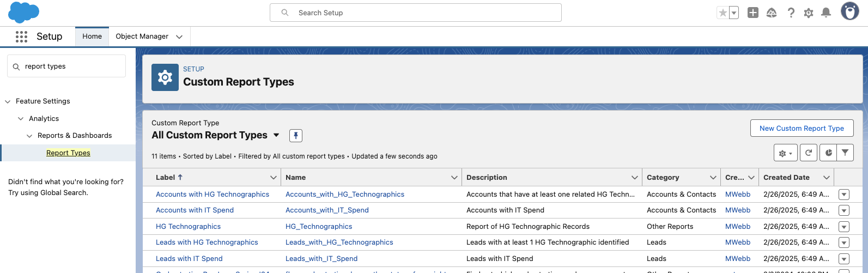
Task: Open the Trailhead guidance icon
Action: (772, 13)
